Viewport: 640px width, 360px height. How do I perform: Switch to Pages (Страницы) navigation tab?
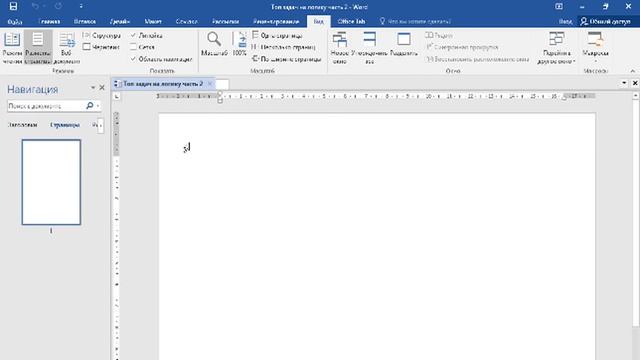click(x=65, y=125)
